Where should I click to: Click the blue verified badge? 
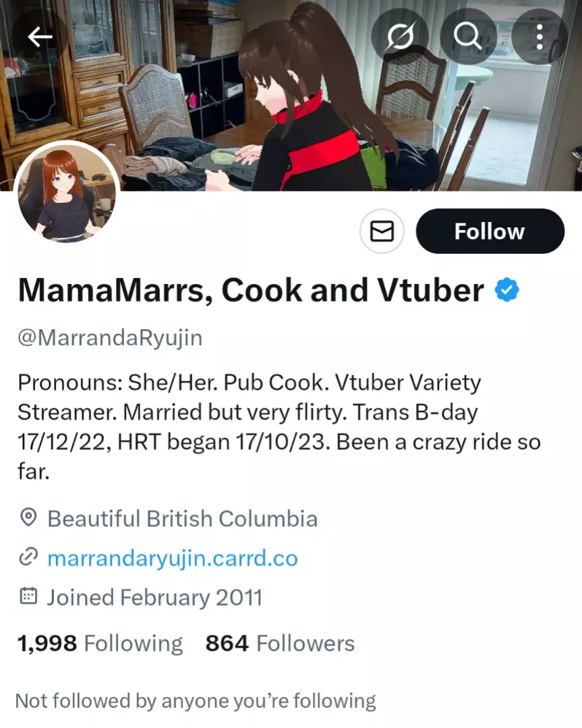[507, 290]
